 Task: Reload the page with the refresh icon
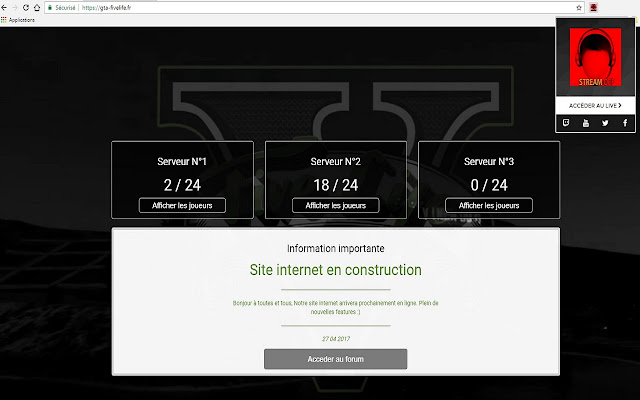click(x=26, y=7)
